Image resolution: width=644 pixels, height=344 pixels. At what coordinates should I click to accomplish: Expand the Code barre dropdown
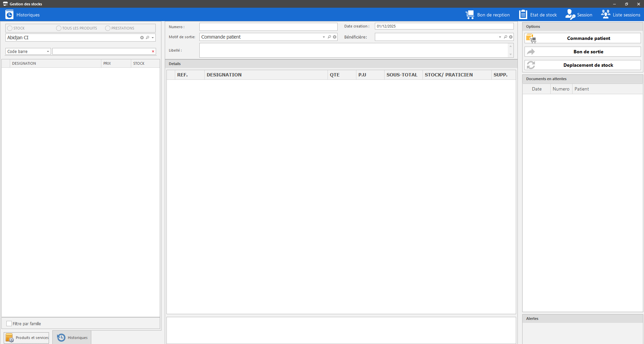[48, 51]
